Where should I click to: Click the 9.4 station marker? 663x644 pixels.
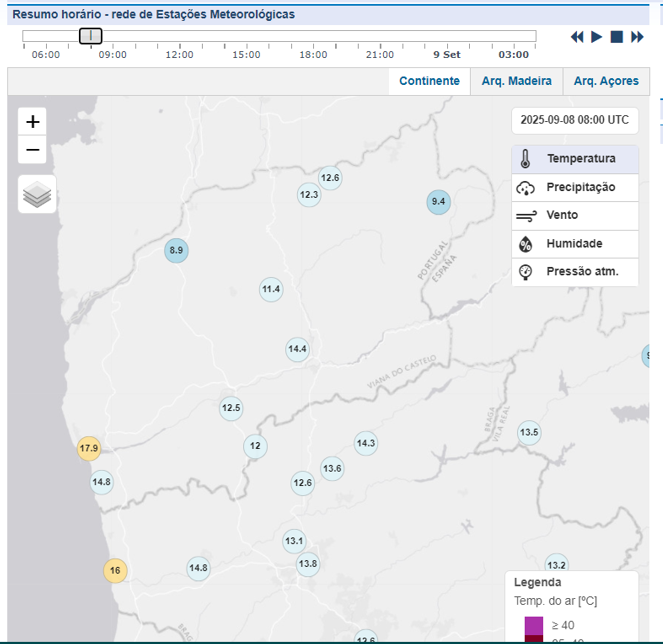coord(438,202)
